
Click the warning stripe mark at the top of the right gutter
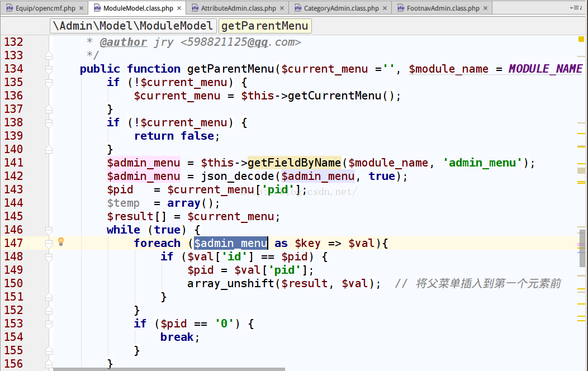[581, 56]
